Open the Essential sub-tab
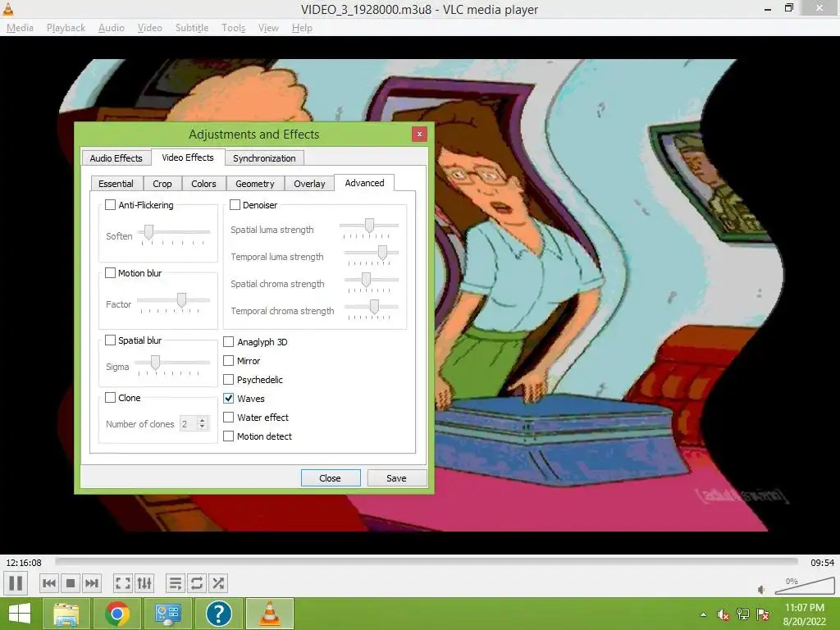The image size is (840, 630). (116, 183)
